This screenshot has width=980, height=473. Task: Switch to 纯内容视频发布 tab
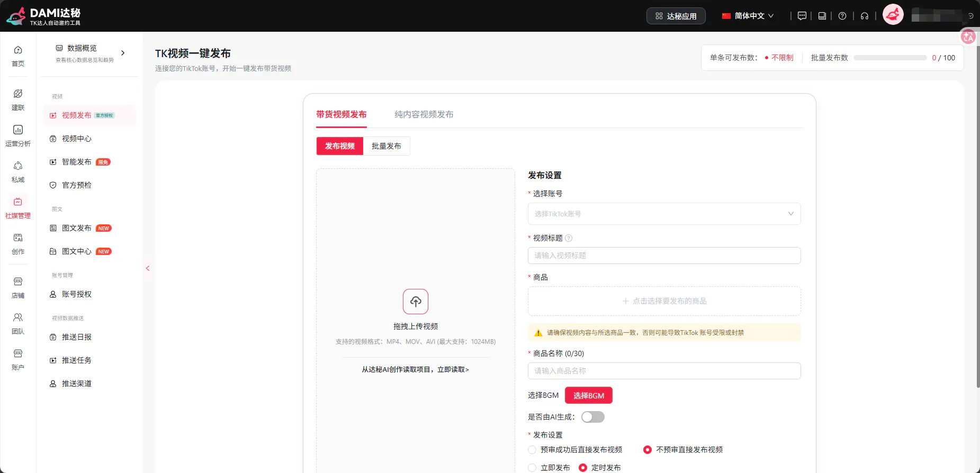click(x=424, y=114)
